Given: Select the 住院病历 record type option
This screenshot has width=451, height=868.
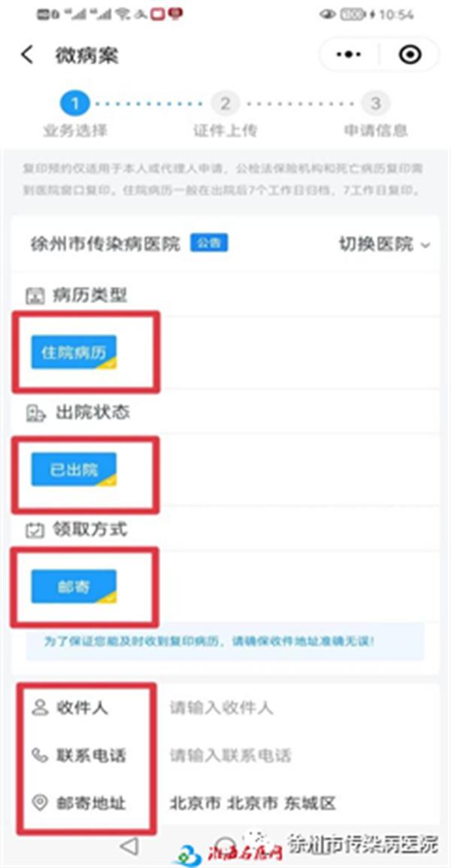Looking at the screenshot, I should 74,352.
